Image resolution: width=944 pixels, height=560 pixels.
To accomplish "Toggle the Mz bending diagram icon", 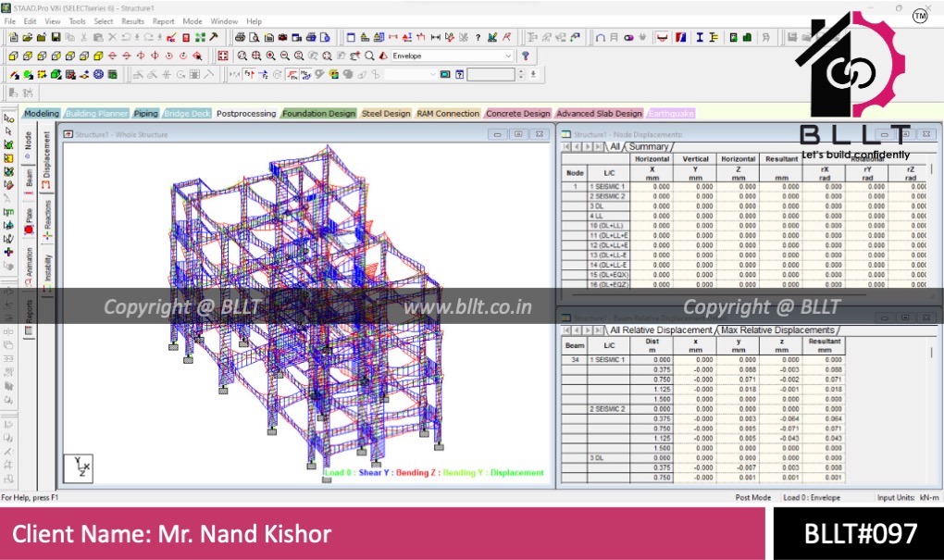I will tap(305, 75).
